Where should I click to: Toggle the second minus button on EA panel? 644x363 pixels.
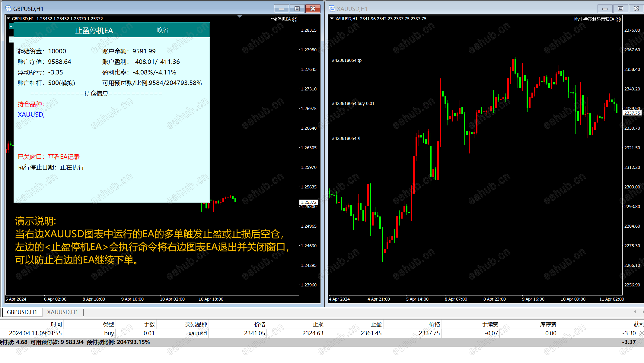(x=11, y=39)
